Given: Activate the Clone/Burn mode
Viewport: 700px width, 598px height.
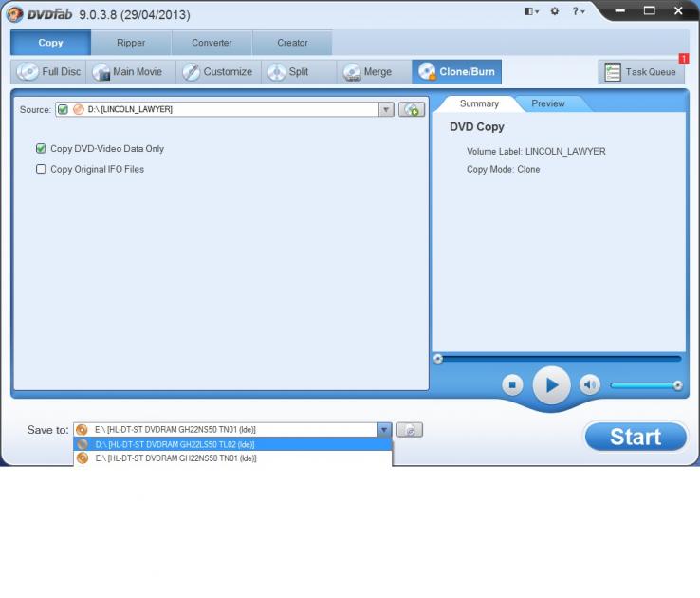Looking at the screenshot, I should tap(456, 71).
